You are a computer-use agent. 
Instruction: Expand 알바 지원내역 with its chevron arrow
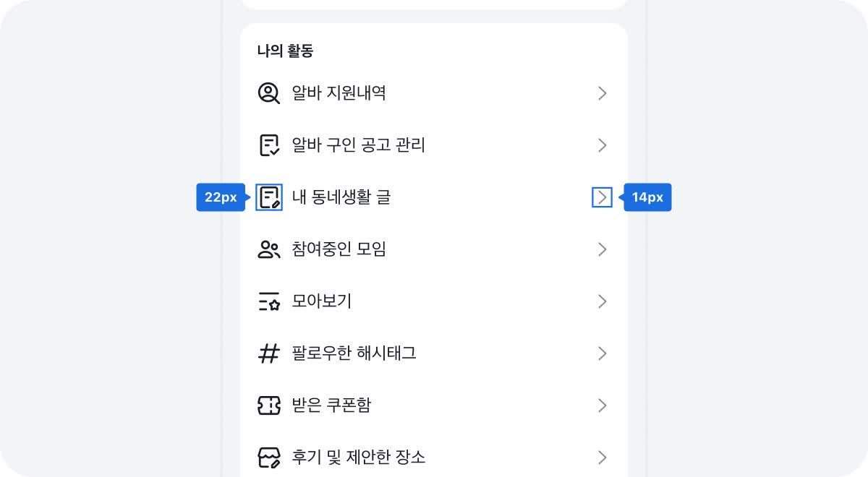pos(602,93)
